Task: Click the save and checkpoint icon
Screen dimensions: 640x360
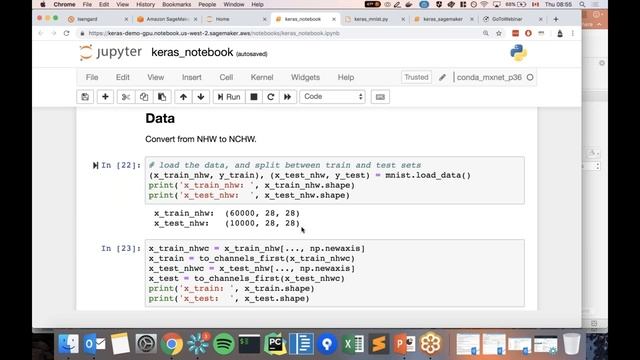Action: pyautogui.click(x=85, y=97)
